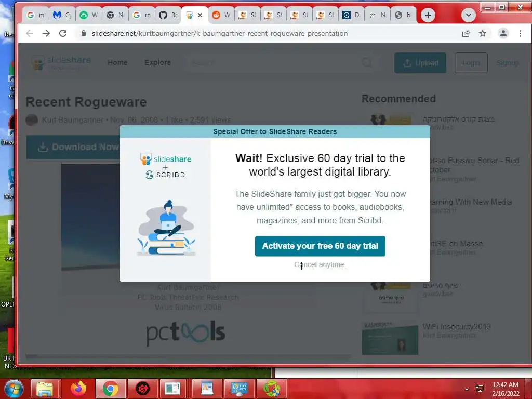This screenshot has height=399, width=532.
Task: Click the pctools logo on the slide
Action: [x=185, y=332]
